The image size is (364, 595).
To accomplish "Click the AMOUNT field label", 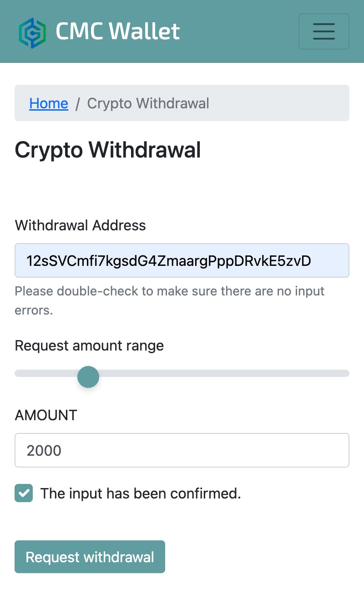I will [46, 415].
